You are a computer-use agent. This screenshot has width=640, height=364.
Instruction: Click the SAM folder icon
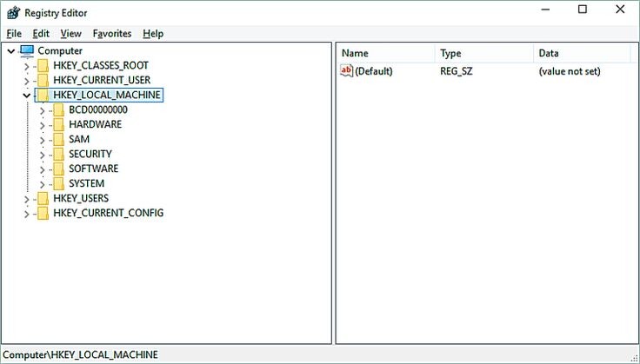[59, 139]
